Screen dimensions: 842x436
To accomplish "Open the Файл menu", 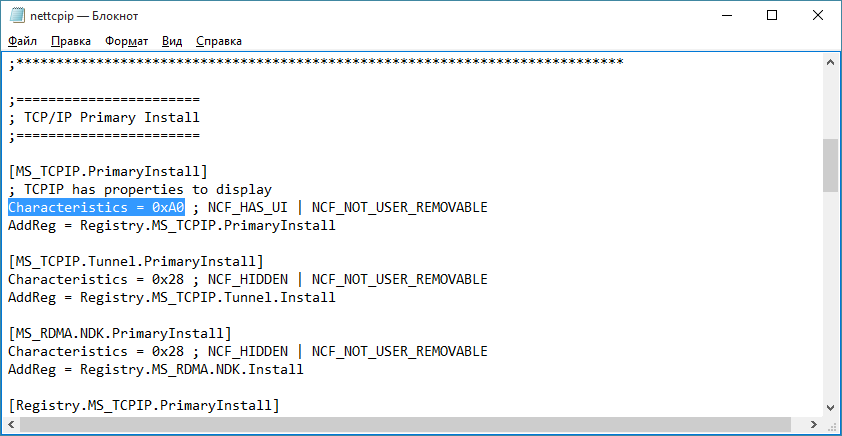I will pos(23,41).
